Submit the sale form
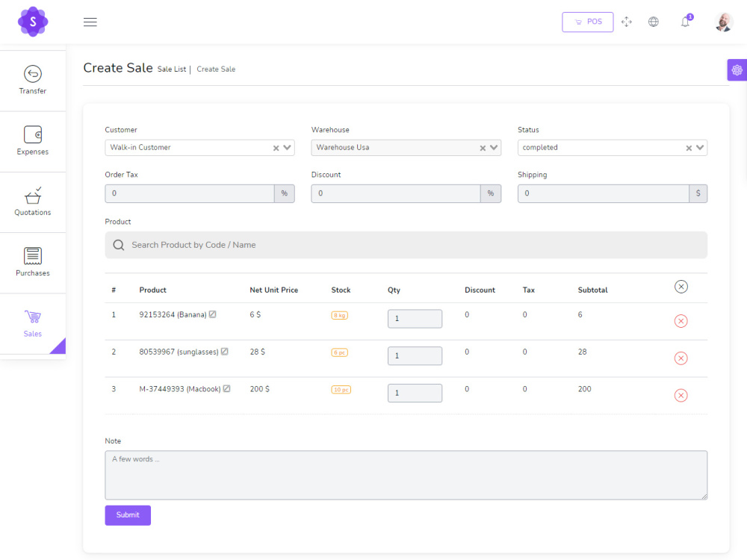Image resolution: width=747 pixels, height=560 pixels. click(128, 515)
